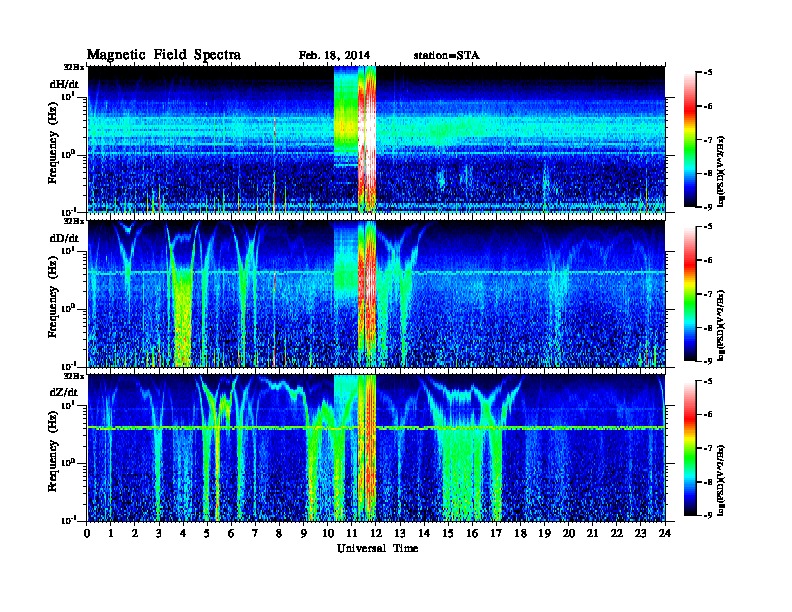Image resolution: width=792 pixels, height=612 pixels.
Task: Click the hour 21 tick label
Action: tap(592, 533)
